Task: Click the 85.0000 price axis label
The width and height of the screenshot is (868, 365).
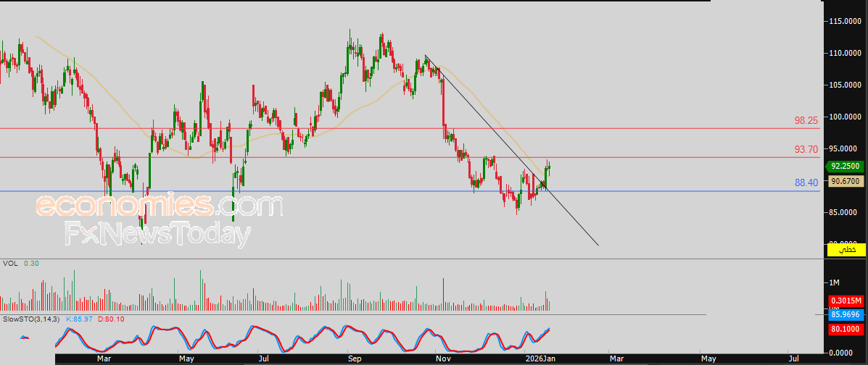Action: 846,212
